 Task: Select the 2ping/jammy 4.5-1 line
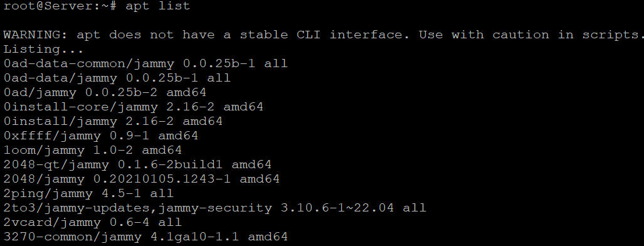point(88,194)
